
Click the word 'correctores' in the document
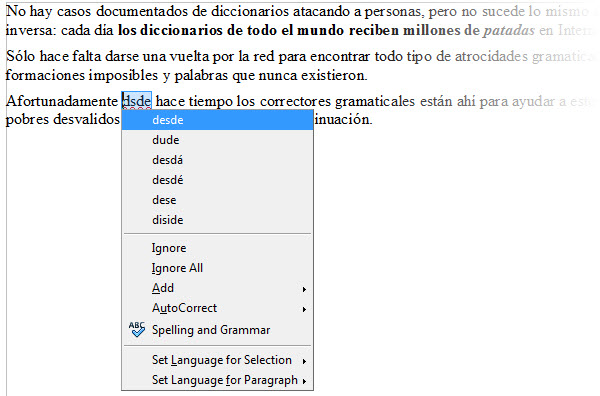point(295,101)
